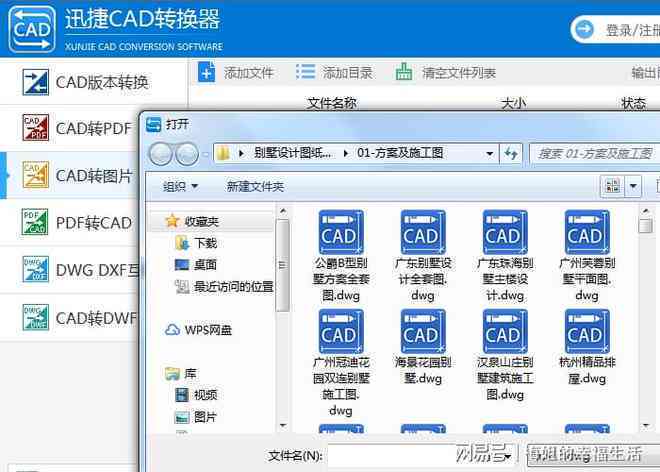660x472 pixels.
Task: Click the 添加目录 list icon
Action: point(305,72)
